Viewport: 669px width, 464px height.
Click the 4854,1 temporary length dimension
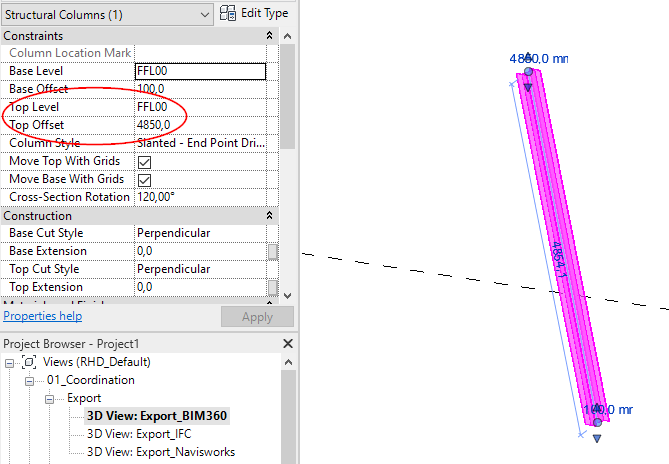559,260
